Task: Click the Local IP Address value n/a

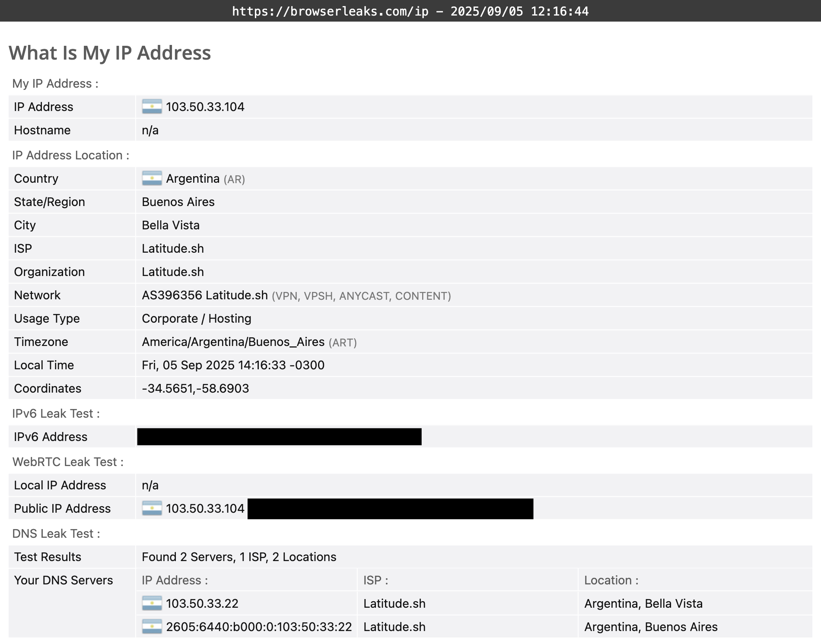Action: [150, 485]
